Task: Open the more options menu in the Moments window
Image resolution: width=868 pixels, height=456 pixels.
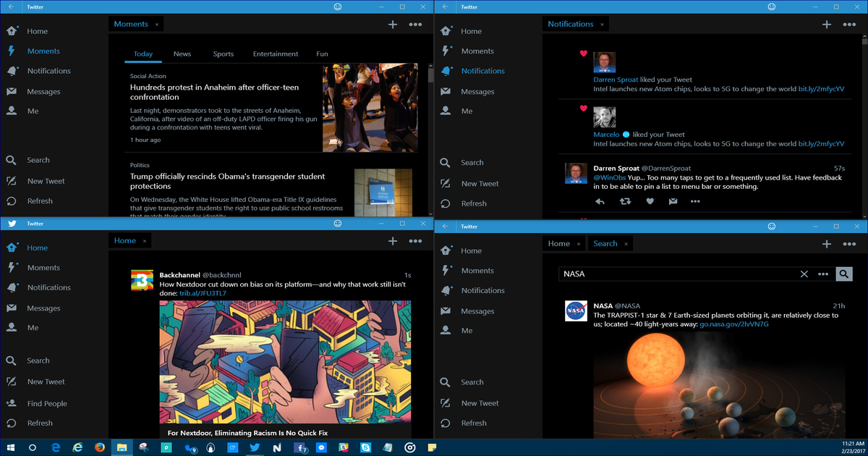Action: coord(416,24)
